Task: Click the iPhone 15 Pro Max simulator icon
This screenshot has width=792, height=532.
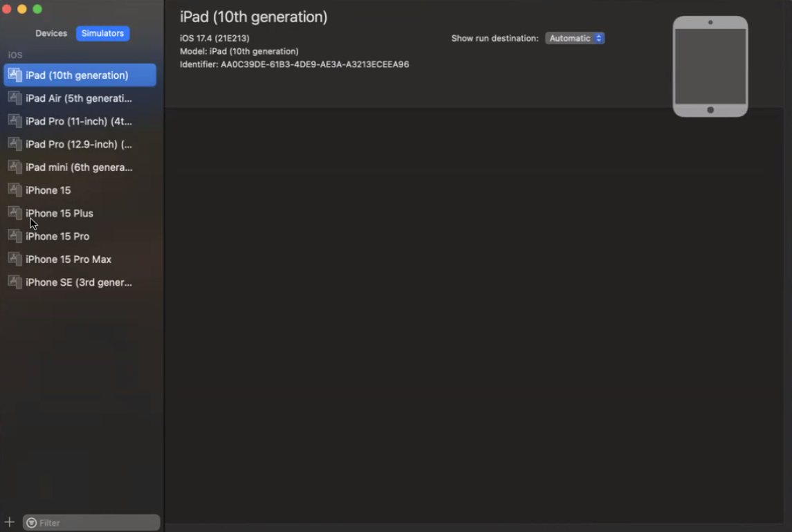Action: tap(15, 259)
